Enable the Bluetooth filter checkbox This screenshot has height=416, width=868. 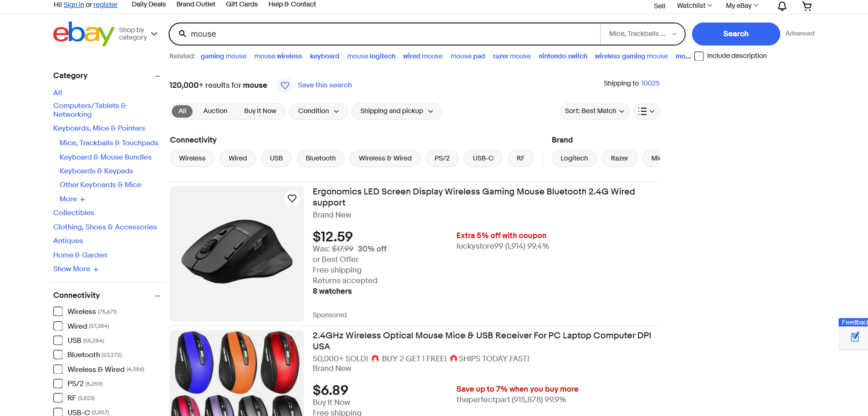58,354
